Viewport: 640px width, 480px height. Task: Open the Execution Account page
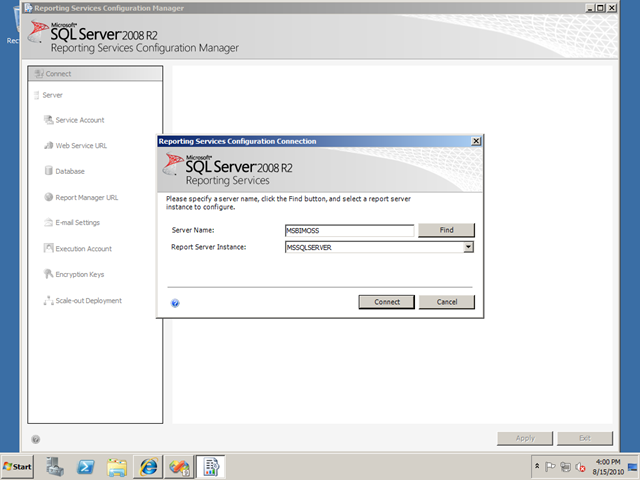(84, 249)
